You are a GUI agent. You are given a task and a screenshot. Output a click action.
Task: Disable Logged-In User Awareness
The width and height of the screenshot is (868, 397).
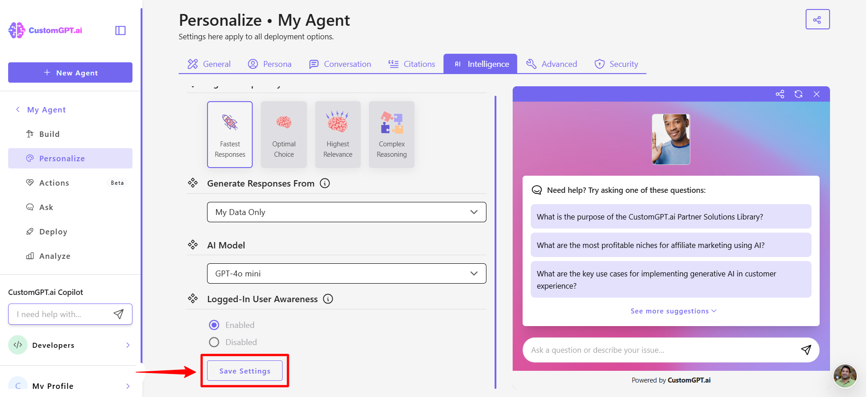pyautogui.click(x=214, y=342)
